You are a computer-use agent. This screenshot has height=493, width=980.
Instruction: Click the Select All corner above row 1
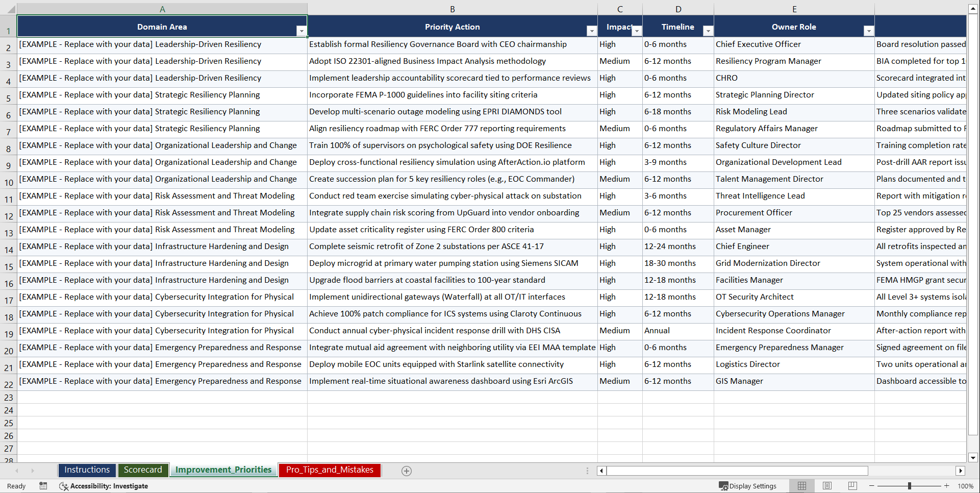(9, 9)
